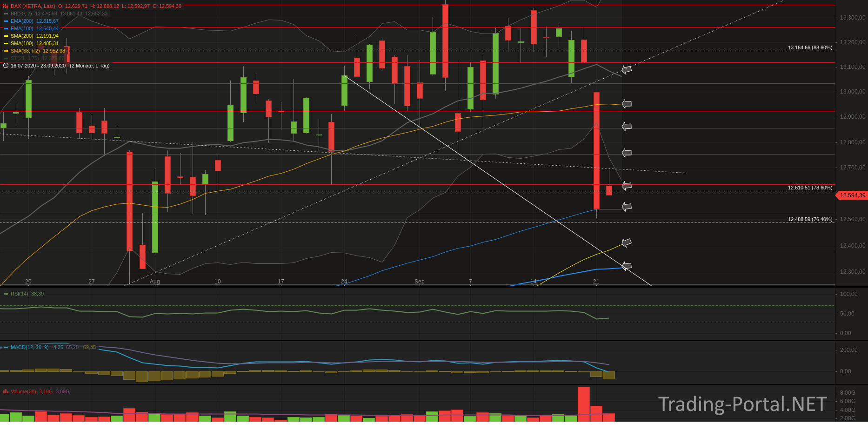The width and height of the screenshot is (868, 444).
Task: Click the EMA(200) blue color marker
Action: (x=6, y=21)
